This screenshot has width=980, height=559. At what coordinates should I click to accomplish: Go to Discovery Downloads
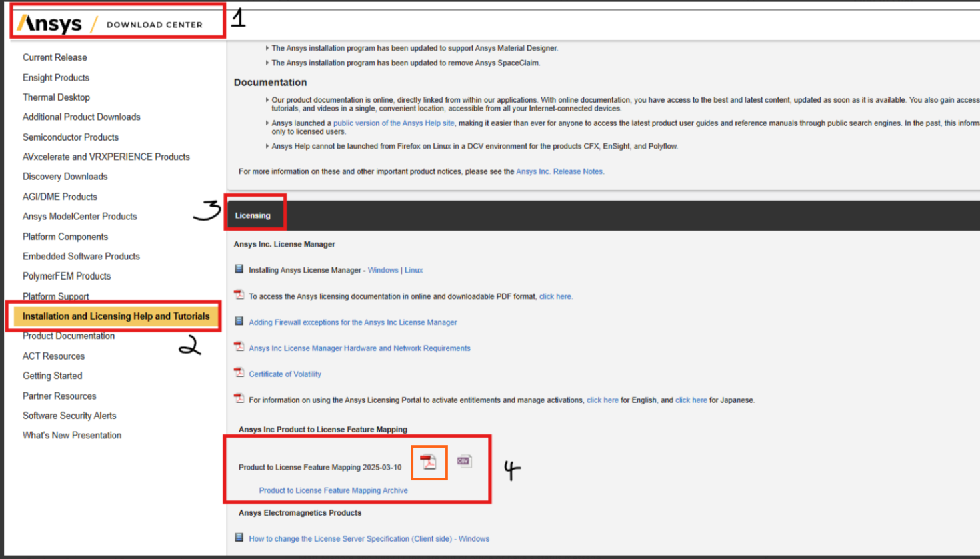click(x=65, y=177)
